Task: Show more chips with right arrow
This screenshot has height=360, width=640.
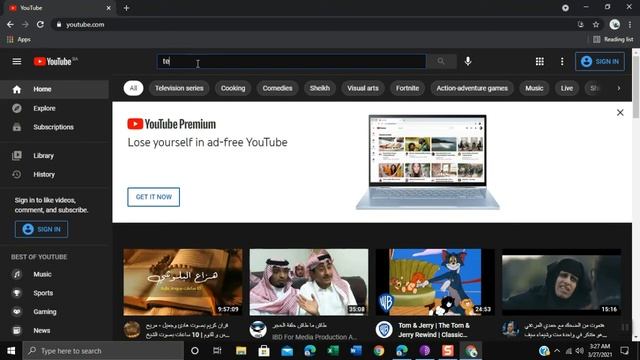Action: [619, 88]
